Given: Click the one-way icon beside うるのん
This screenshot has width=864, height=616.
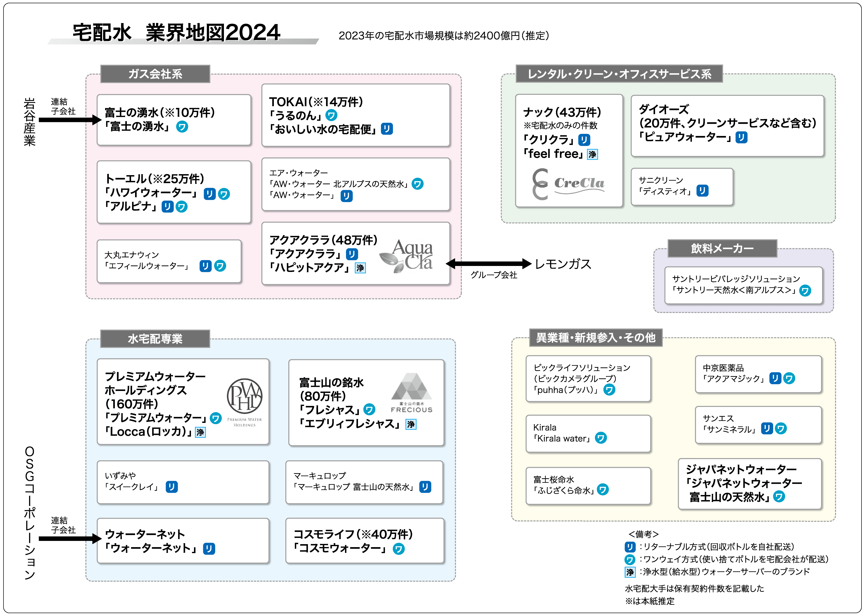Looking at the screenshot, I should (331, 115).
